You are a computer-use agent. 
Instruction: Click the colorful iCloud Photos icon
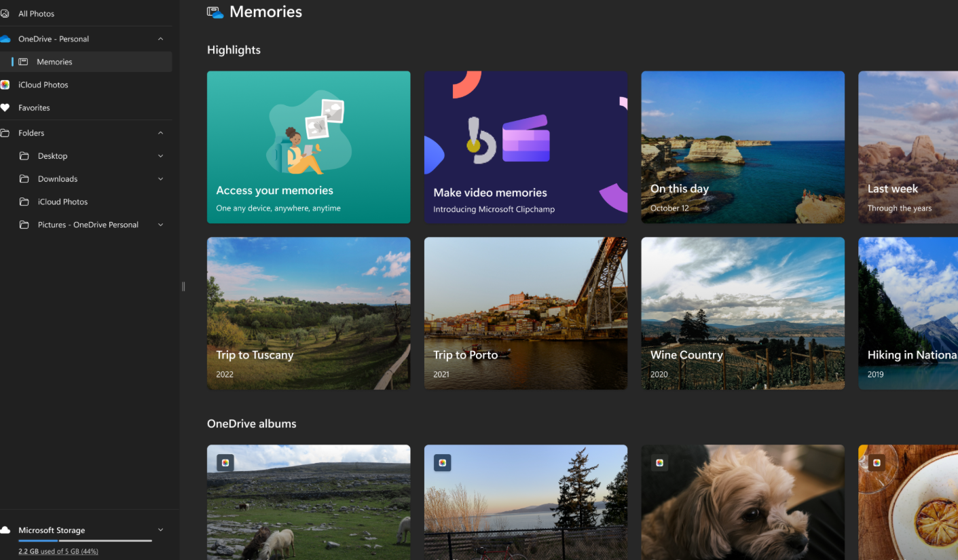point(5,85)
